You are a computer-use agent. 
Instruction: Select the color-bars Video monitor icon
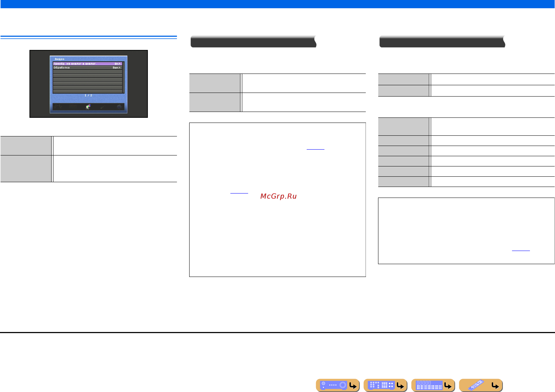point(88,107)
